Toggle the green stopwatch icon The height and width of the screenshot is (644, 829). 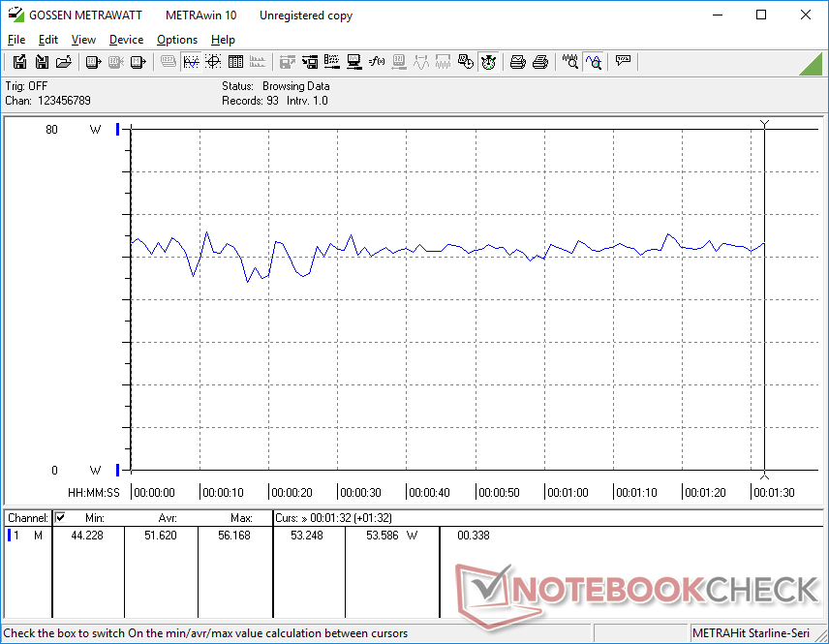[488, 62]
